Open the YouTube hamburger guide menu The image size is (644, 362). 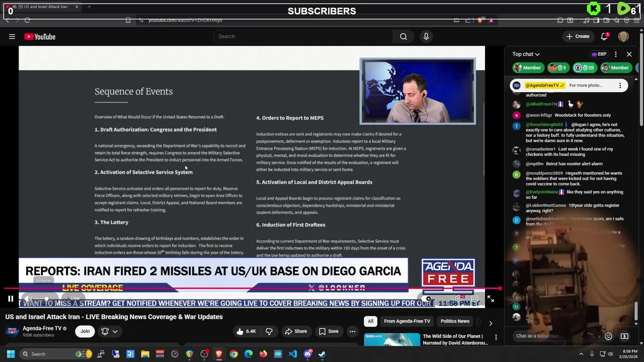coord(12,37)
